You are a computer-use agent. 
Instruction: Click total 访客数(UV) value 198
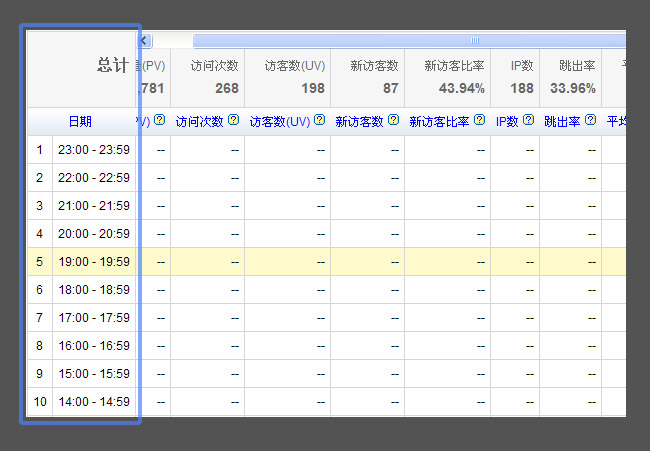pos(313,88)
